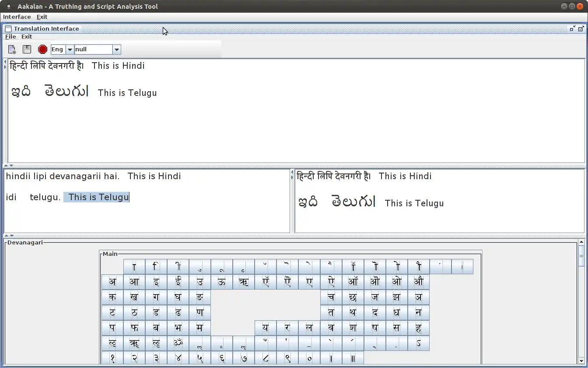
Task: Click the Devanagari digit १ key
Action: pos(112,358)
